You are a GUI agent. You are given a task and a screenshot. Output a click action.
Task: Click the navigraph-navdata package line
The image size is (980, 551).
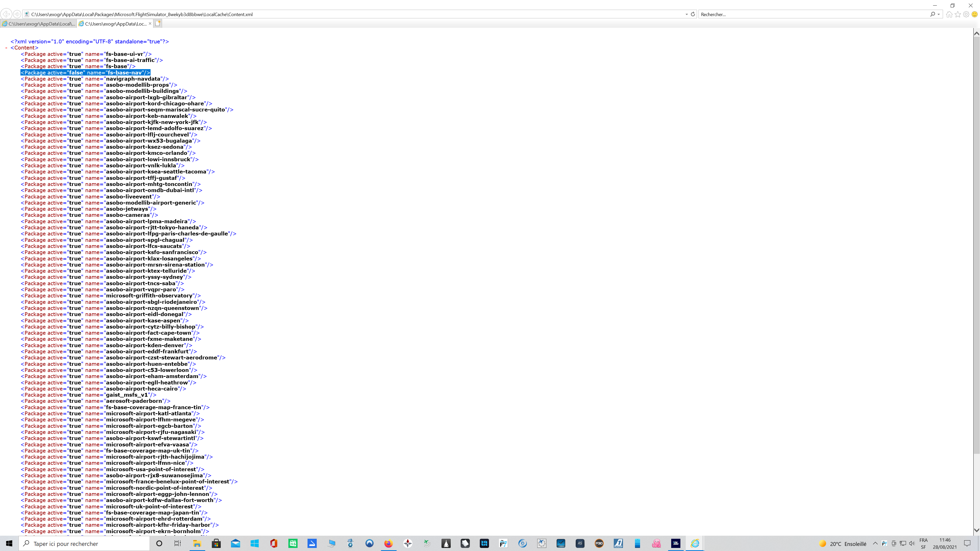pyautogui.click(x=95, y=79)
